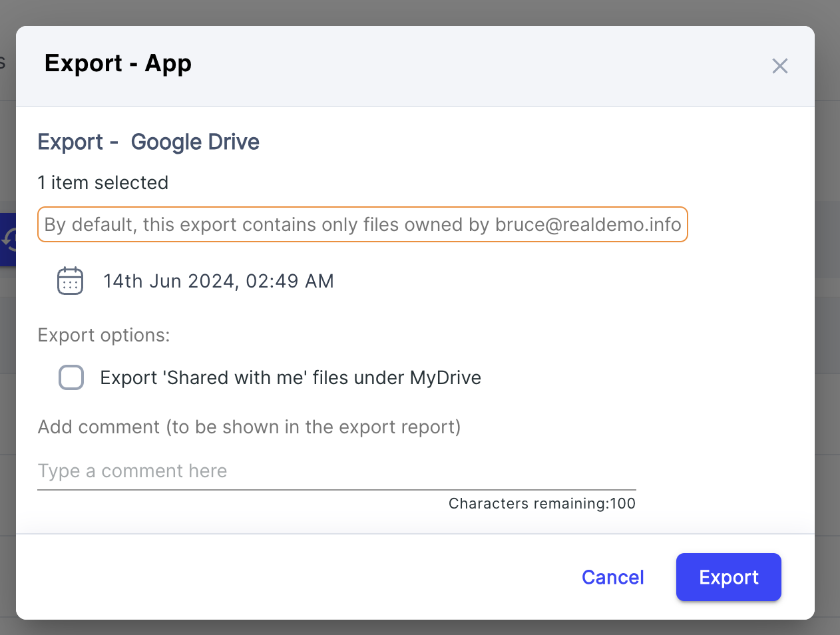Click the '1 item selected' text
The height and width of the screenshot is (635, 840).
click(x=103, y=182)
